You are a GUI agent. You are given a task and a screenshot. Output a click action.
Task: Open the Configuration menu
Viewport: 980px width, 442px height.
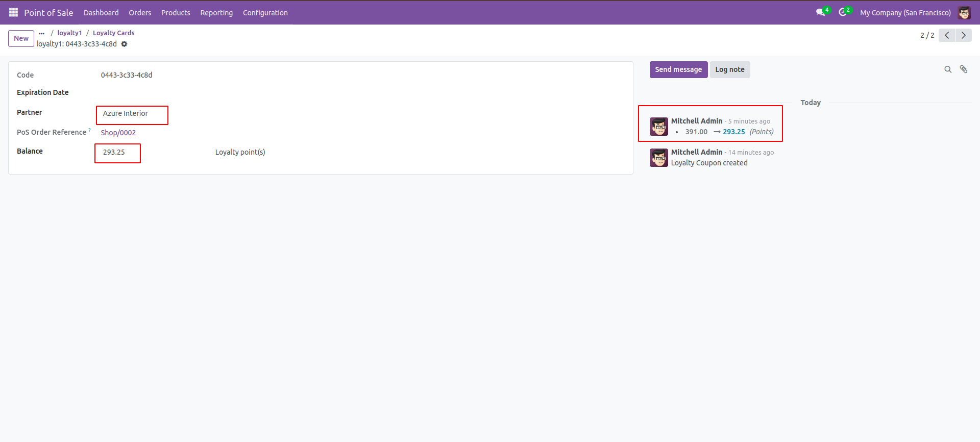265,13
